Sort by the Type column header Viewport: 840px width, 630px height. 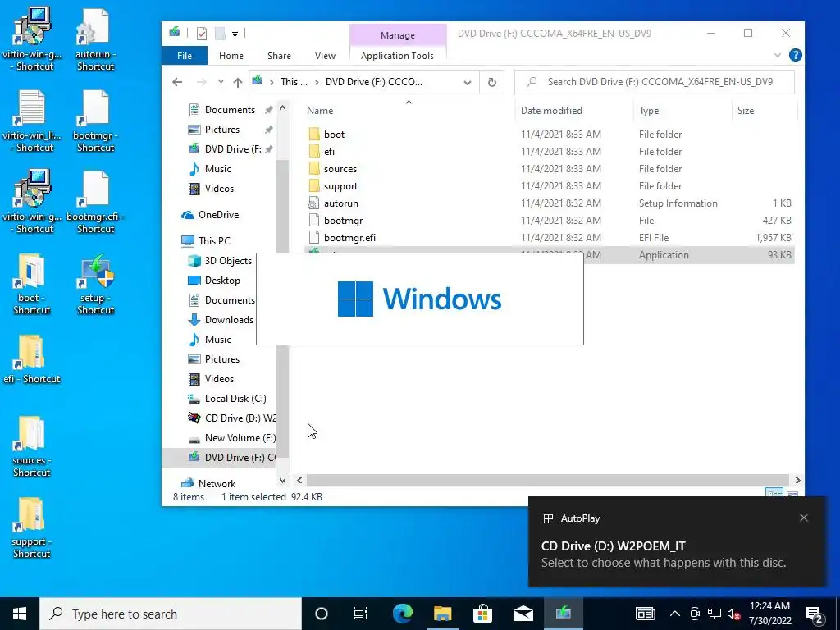point(682,111)
